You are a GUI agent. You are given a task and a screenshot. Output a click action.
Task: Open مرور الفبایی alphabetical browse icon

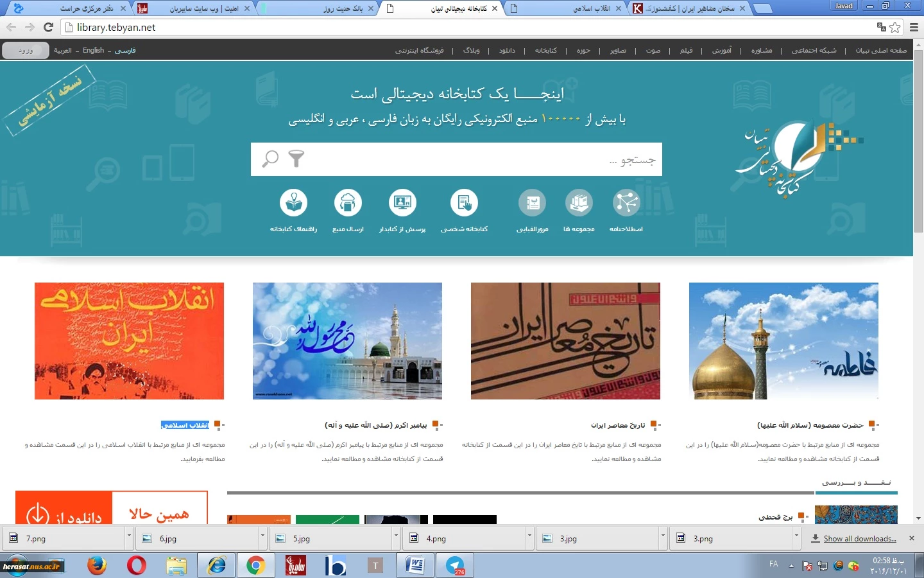click(533, 203)
